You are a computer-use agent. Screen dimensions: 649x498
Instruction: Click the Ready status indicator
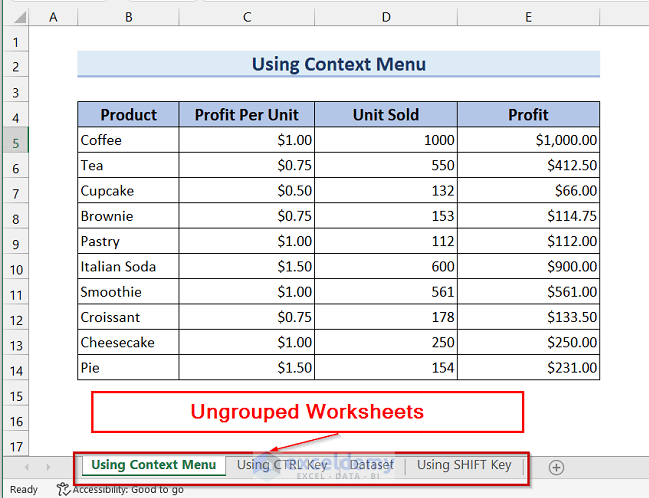click(x=23, y=489)
